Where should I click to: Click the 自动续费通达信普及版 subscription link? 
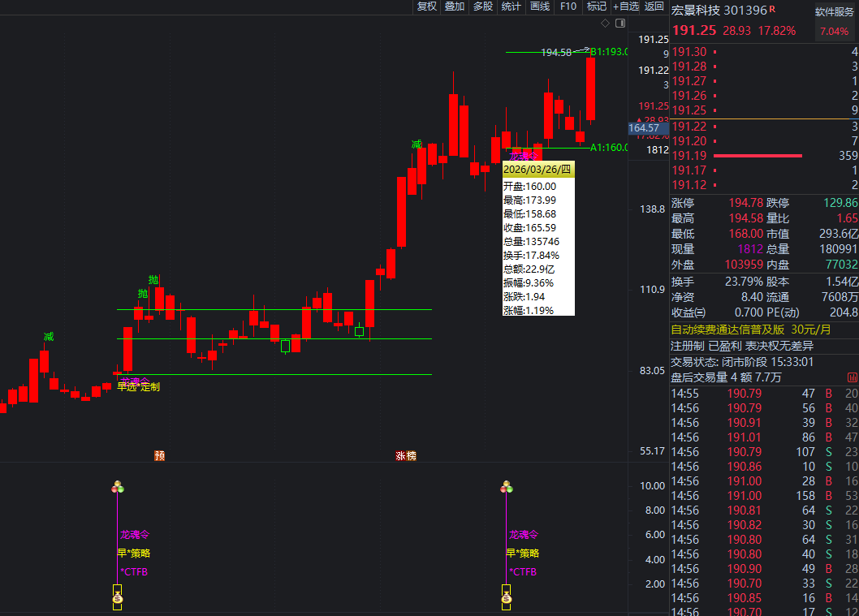(x=728, y=330)
